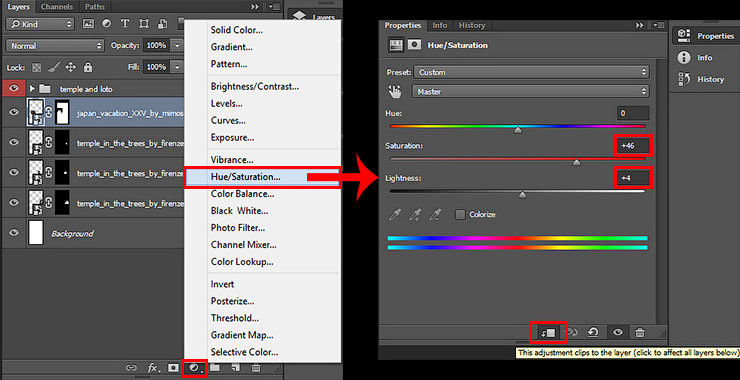Open the Preset Custom dropdown
740x380 pixels.
tap(531, 72)
